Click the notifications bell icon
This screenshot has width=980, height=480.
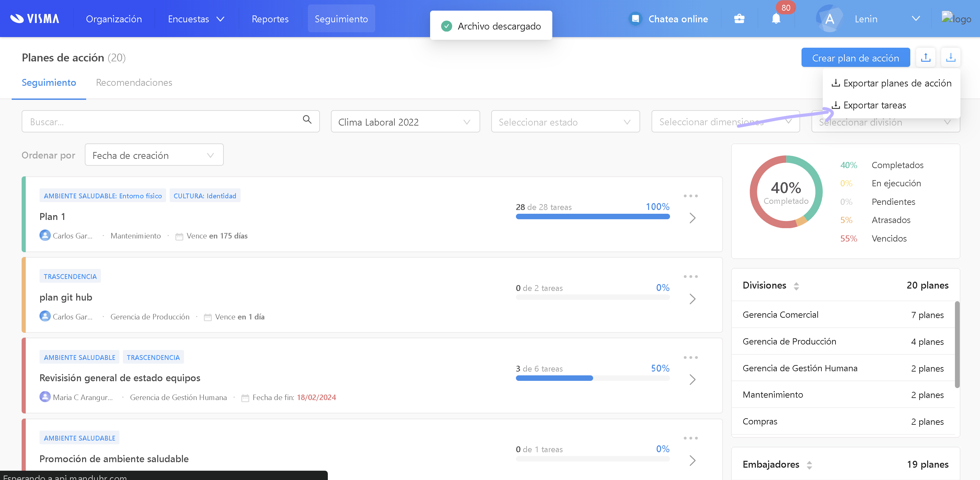pyautogui.click(x=776, y=19)
